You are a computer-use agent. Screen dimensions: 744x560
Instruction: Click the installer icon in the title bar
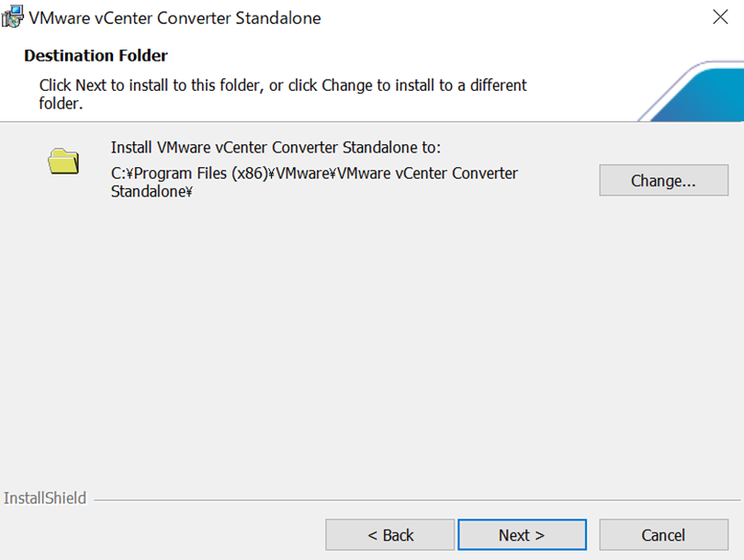point(13,17)
